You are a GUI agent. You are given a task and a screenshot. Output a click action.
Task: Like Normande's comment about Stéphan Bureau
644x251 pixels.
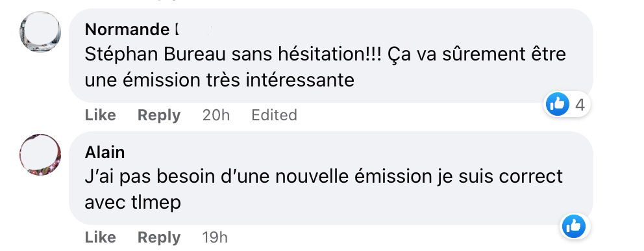tap(100, 115)
